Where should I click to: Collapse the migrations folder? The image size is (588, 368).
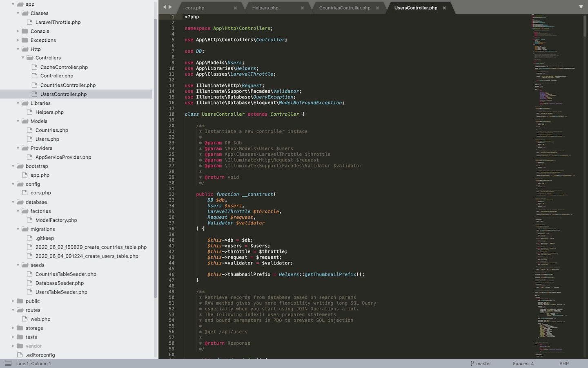tap(18, 229)
